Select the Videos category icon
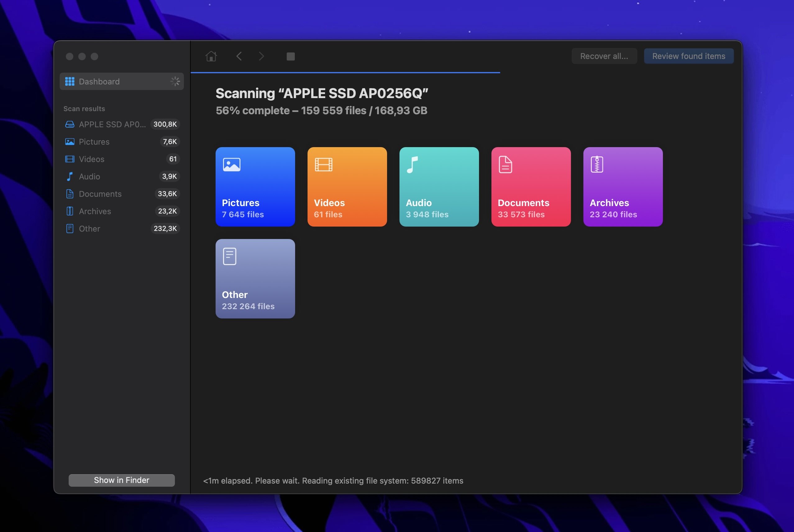The height and width of the screenshot is (532, 794). (323, 164)
